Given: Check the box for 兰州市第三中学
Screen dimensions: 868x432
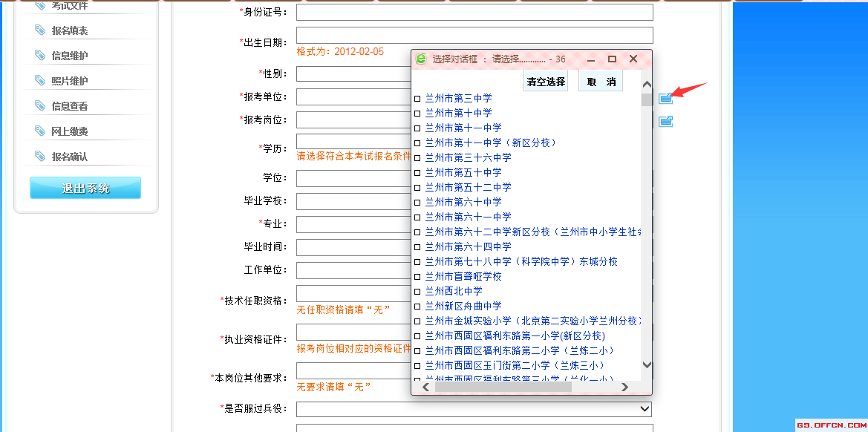Looking at the screenshot, I should (x=417, y=99).
